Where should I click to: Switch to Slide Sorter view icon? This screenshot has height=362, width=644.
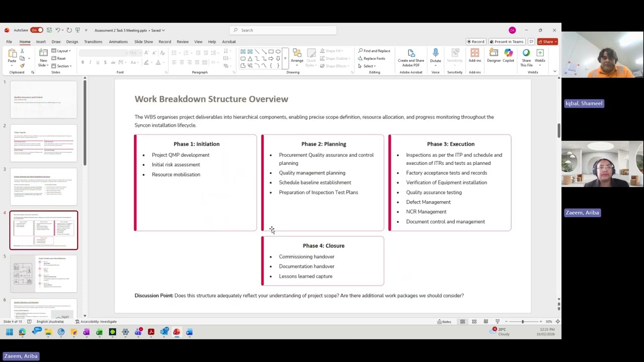pyautogui.click(x=474, y=322)
